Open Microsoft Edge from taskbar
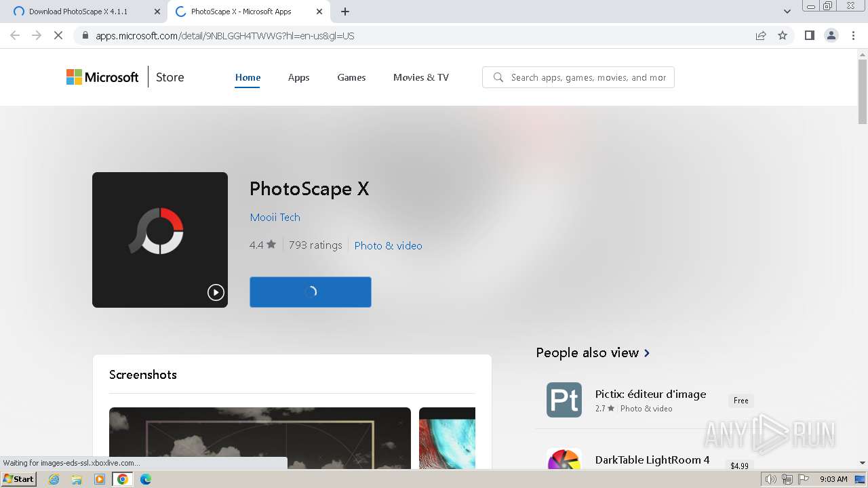Screen dimensions: 868x488 145,479
